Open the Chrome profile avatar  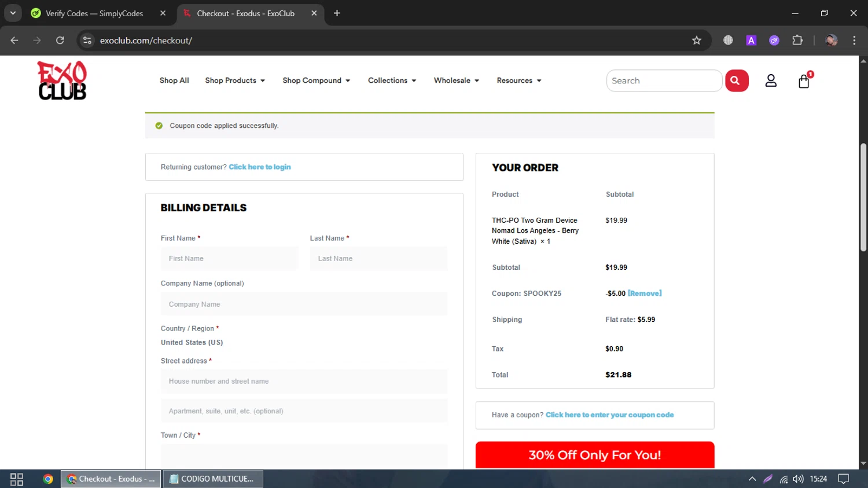coord(832,41)
